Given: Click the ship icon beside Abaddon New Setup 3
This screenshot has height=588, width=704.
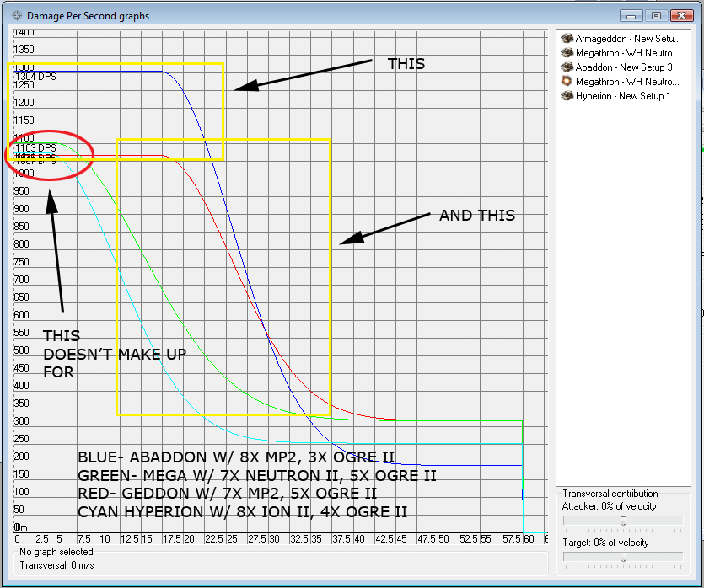Looking at the screenshot, I should (x=567, y=67).
